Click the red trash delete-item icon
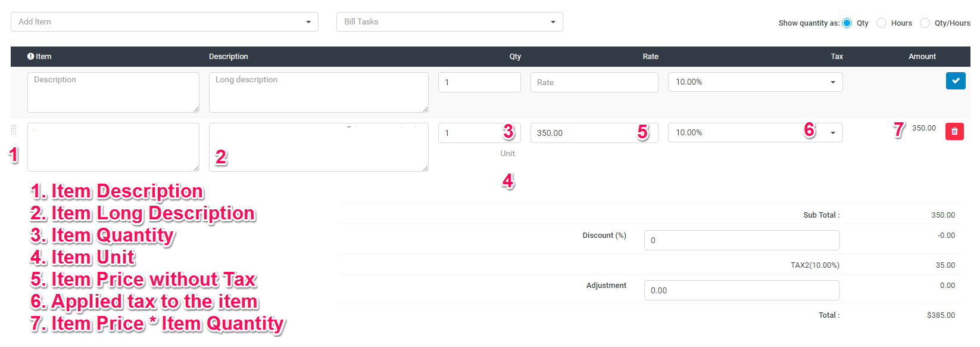Image resolution: width=980 pixels, height=347 pixels. 954,132
